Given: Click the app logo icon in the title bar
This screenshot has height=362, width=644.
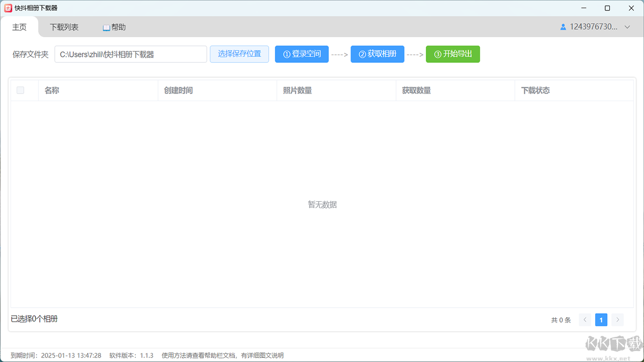Looking at the screenshot, I should tap(8, 8).
